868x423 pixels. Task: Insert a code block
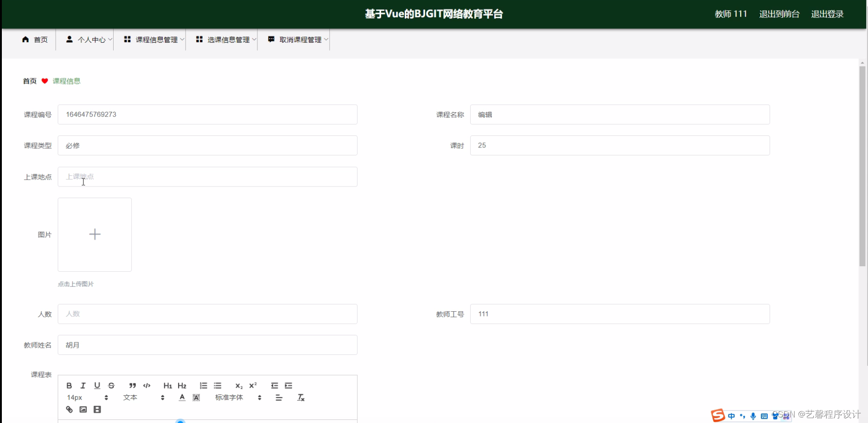(147, 385)
